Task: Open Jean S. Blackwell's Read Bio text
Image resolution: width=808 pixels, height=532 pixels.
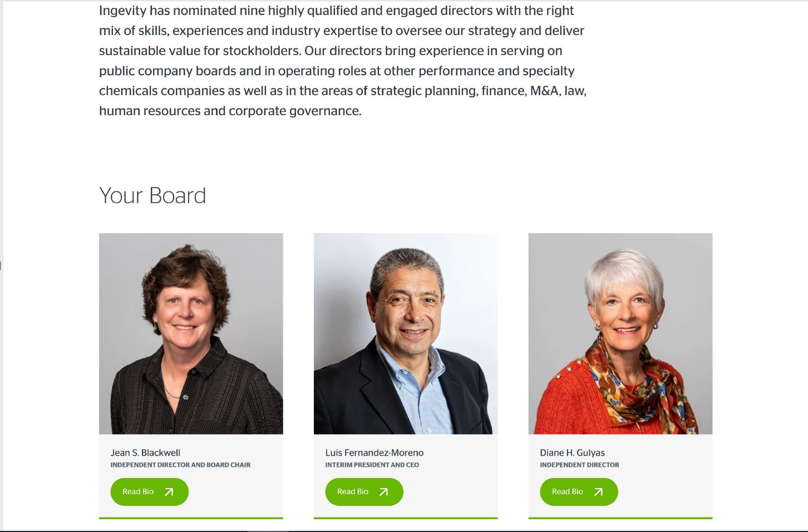Action: [x=138, y=492]
